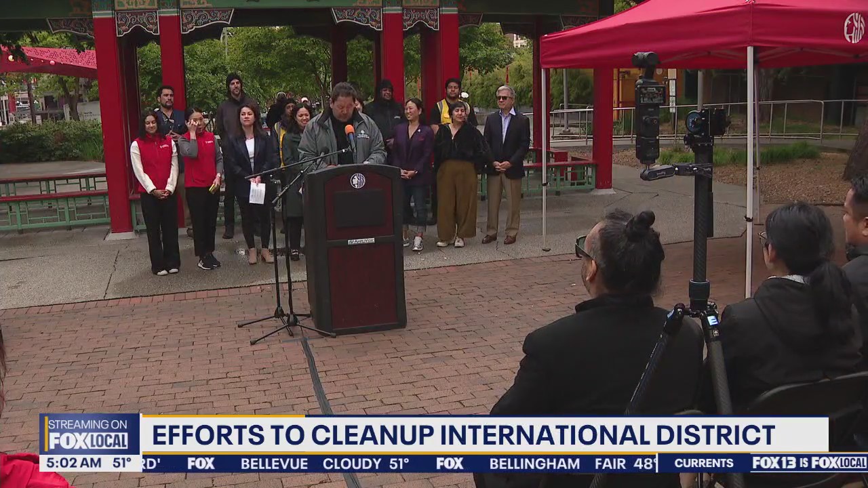Viewport: 868px width, 488px height.
Task: Click the seal logo on the red tent
Action: (854, 28)
